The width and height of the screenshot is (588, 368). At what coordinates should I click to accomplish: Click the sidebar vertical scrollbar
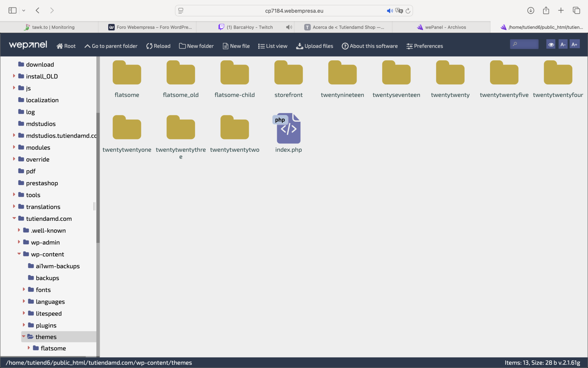98,177
